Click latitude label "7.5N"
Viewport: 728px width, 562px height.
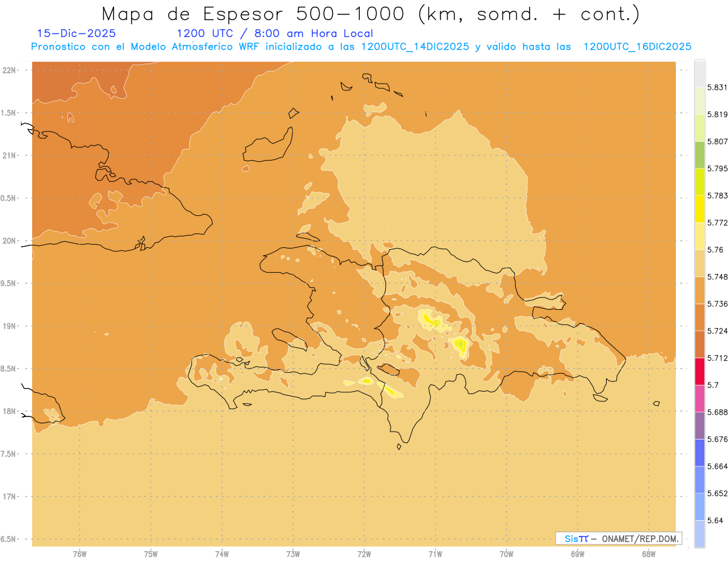[x=9, y=454]
